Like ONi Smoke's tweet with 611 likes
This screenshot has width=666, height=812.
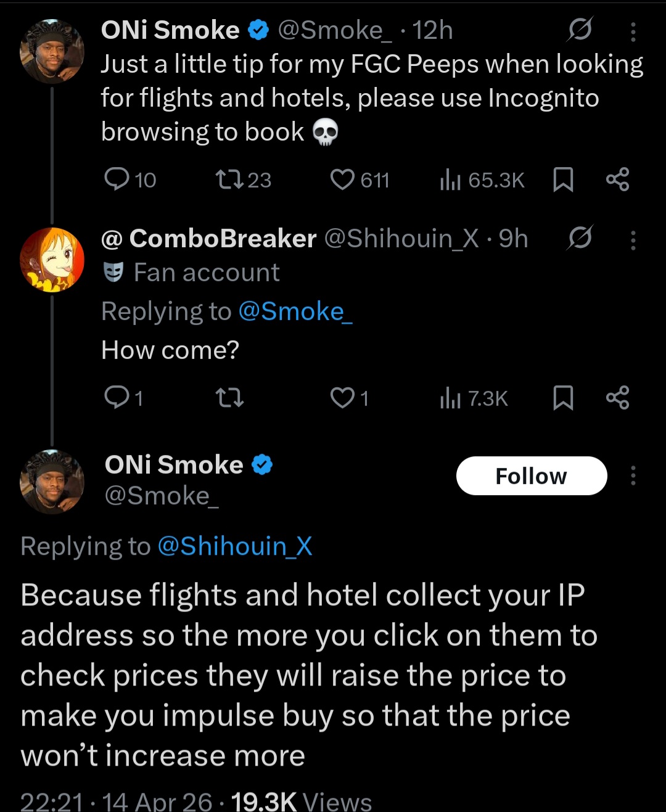(x=343, y=179)
